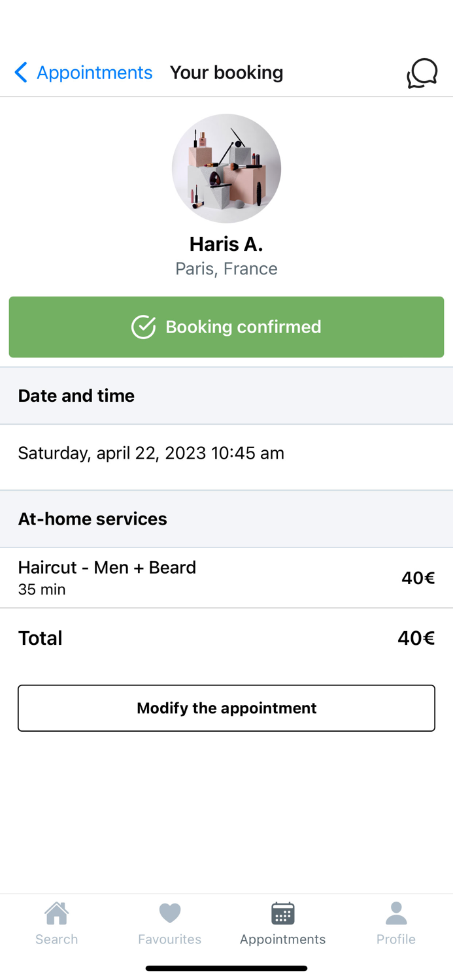Tap the At-home services section header

coord(93,519)
